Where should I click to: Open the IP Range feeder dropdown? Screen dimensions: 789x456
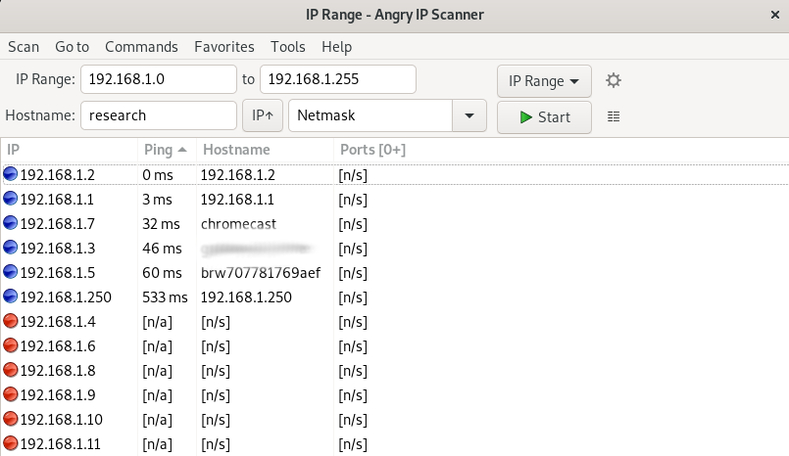click(x=544, y=81)
